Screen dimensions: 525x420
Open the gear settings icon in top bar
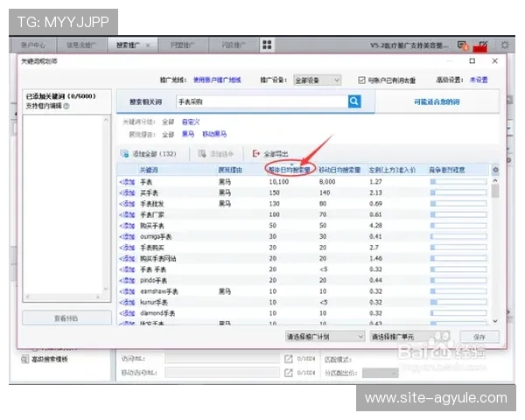click(505, 45)
